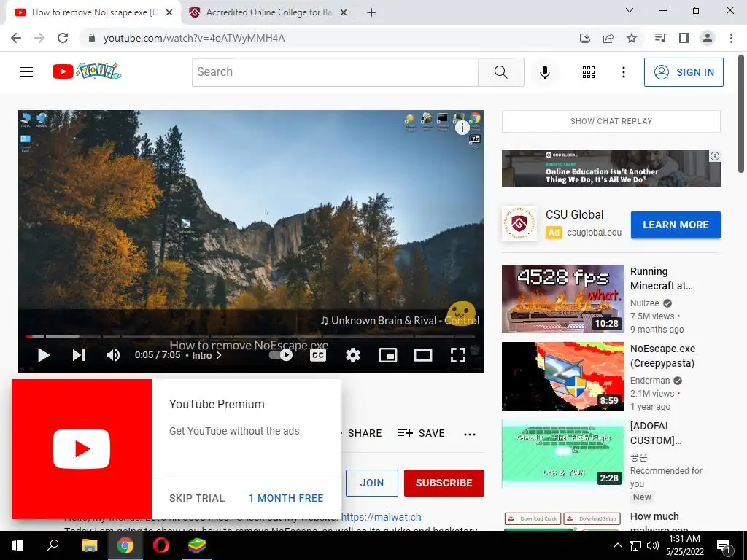Show chat replay
Screen dimensions: 747x560
point(611,122)
